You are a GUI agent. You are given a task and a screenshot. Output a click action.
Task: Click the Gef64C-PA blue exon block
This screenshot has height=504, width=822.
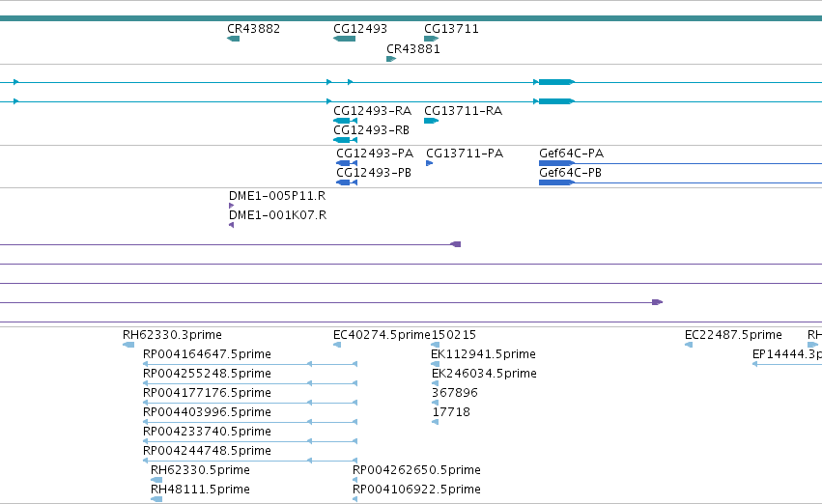point(556,163)
